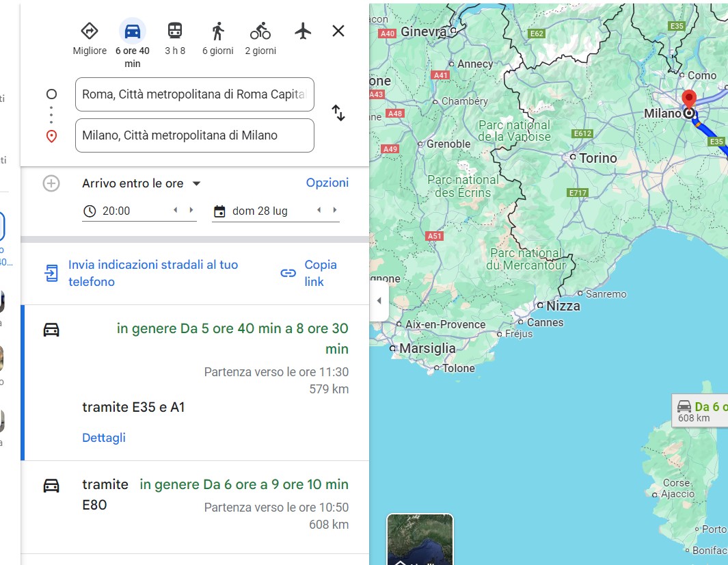The width and height of the screenshot is (728, 565).
Task: Open the satellite layers thumbnail
Action: pyautogui.click(x=420, y=539)
